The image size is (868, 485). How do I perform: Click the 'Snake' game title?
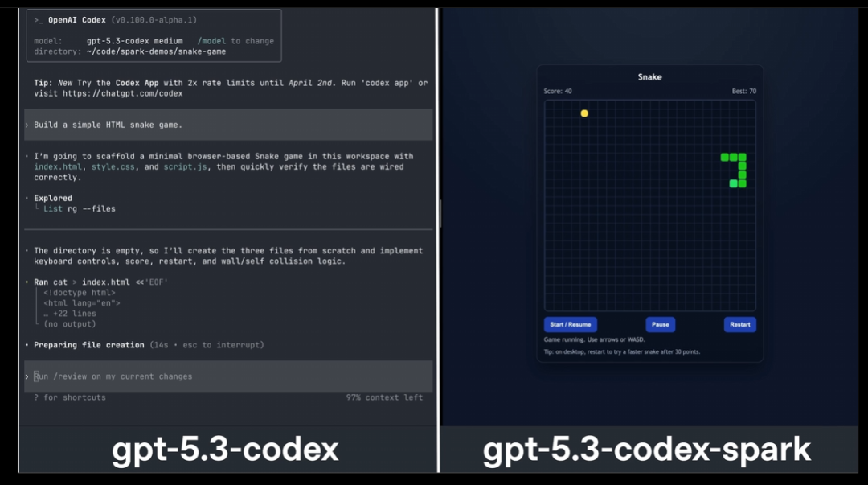coord(650,77)
